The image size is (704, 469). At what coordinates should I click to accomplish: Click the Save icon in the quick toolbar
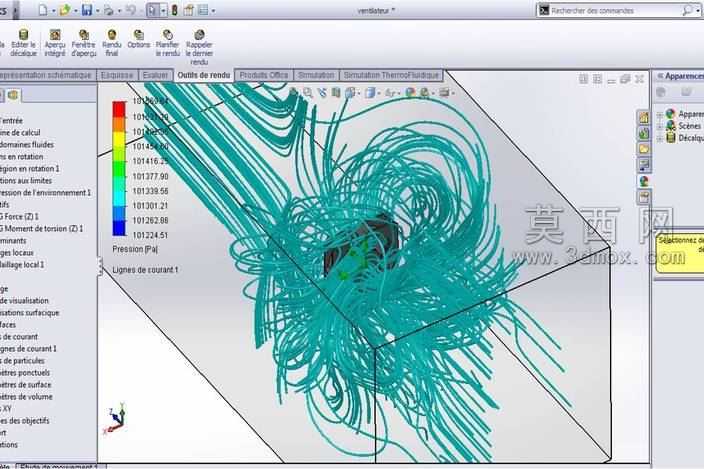coord(87,10)
